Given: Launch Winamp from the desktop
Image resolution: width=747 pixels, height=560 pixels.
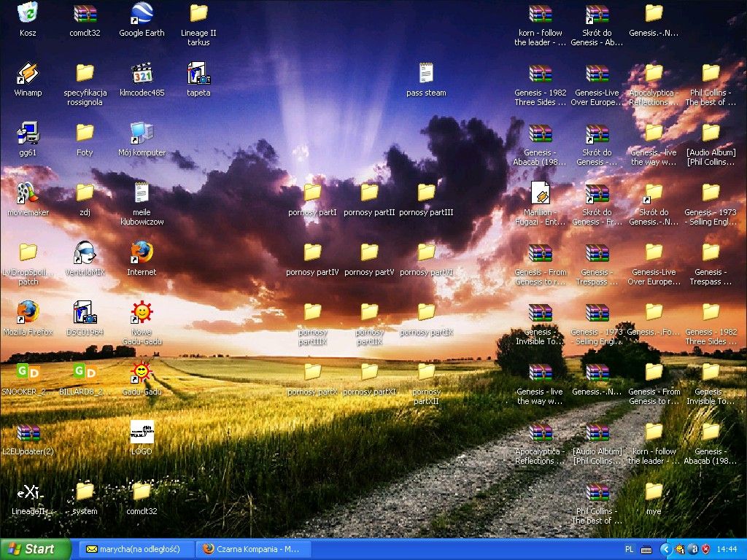Looking at the screenshot, I should [28, 74].
